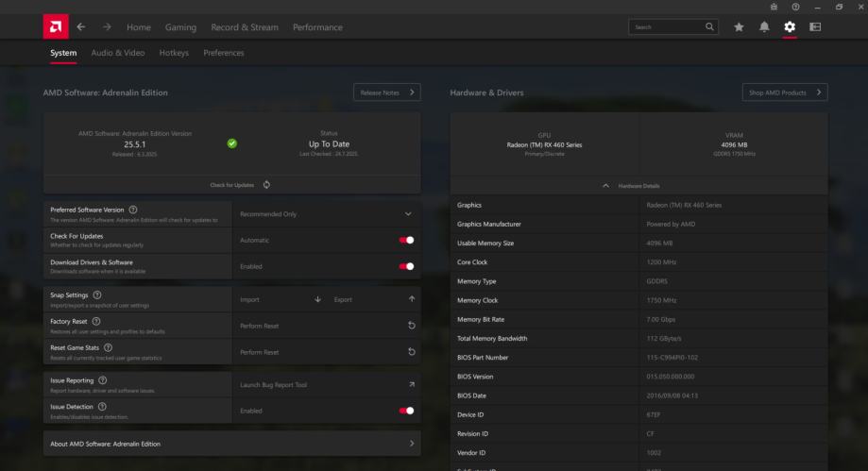Image resolution: width=868 pixels, height=471 pixels.
Task: Click Vendor ID value 1002
Action: (654, 453)
